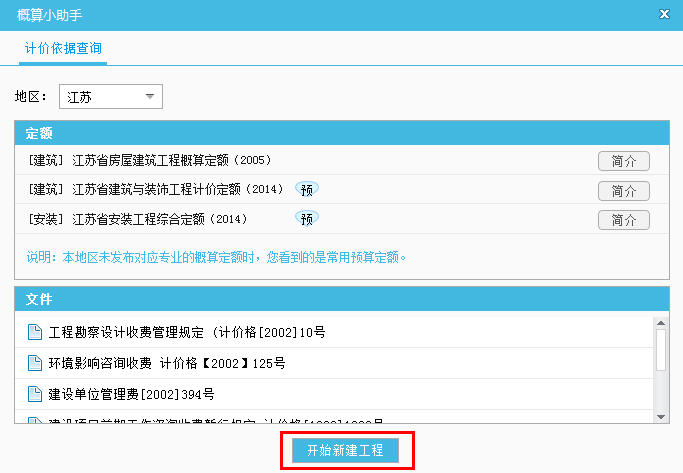Open file 建设单位管理费[2002]394号

point(131,393)
